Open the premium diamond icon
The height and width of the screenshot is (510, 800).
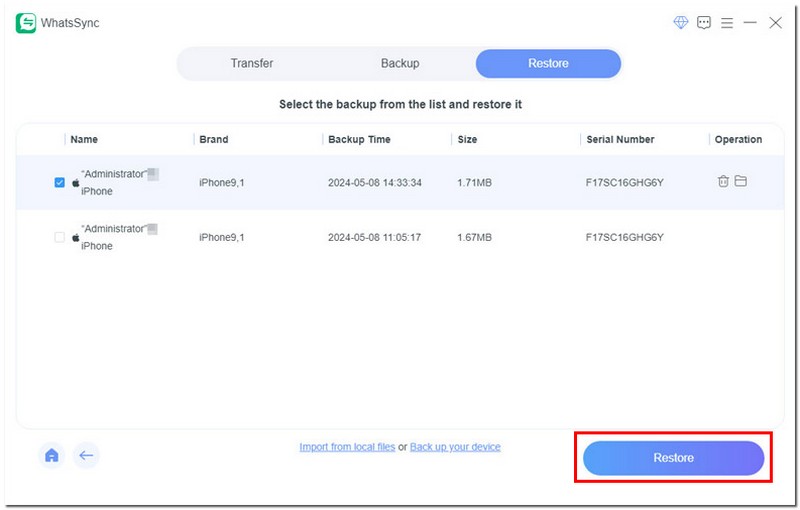tap(681, 22)
